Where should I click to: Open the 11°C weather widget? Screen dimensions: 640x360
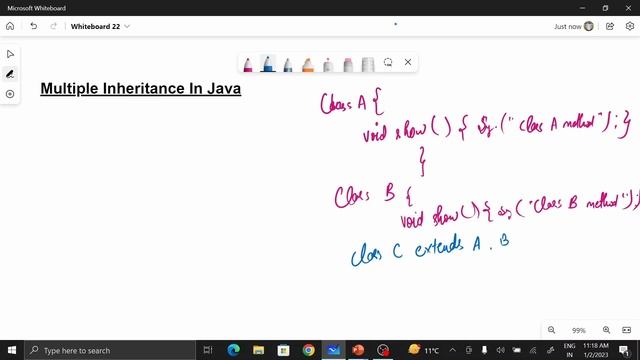(x=424, y=350)
